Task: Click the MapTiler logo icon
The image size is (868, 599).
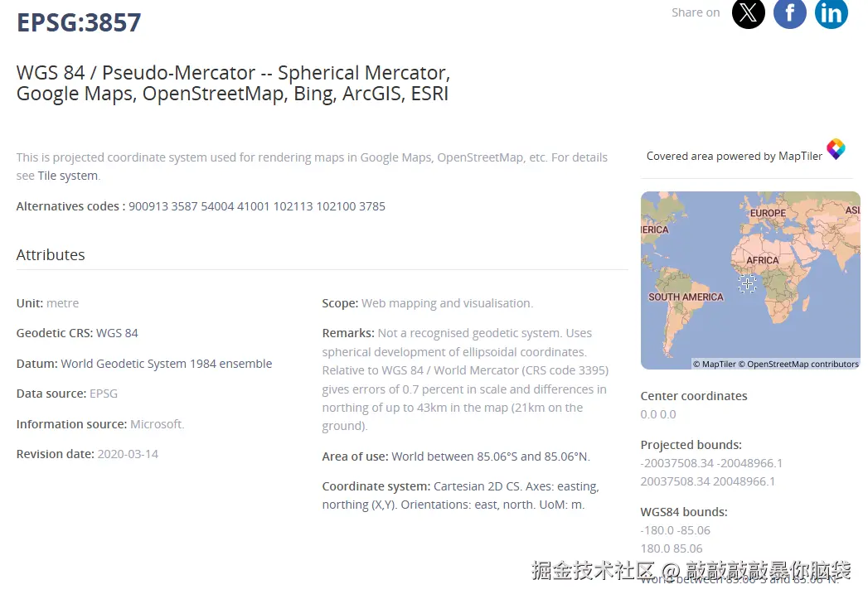Action: (836, 149)
